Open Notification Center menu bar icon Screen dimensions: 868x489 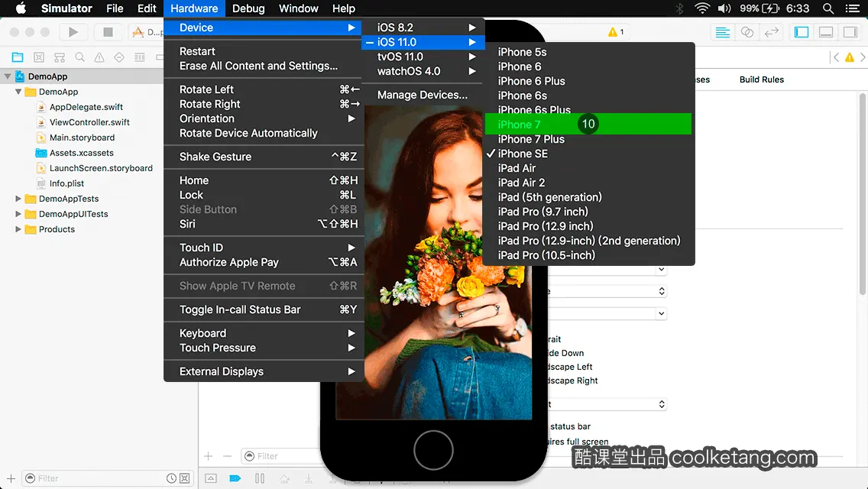pos(853,8)
